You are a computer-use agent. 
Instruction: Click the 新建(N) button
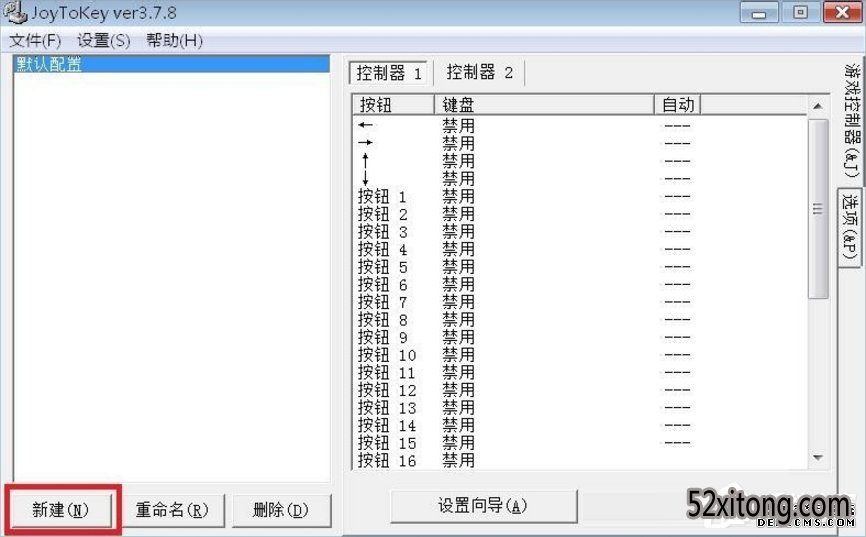[x=60, y=509]
